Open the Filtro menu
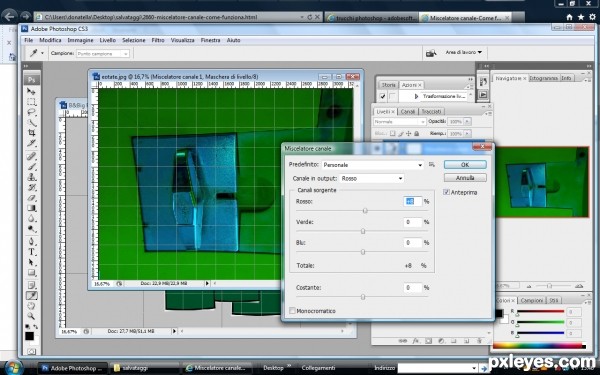This screenshot has width=600, height=375. click(x=158, y=40)
